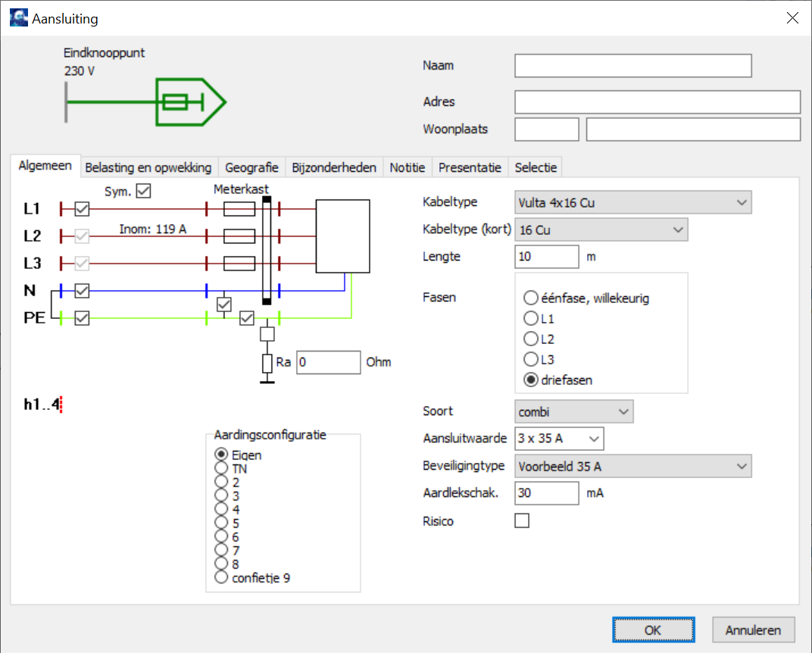812x653 pixels.
Task: Toggle the PE conductor checkbox
Action: click(82, 318)
